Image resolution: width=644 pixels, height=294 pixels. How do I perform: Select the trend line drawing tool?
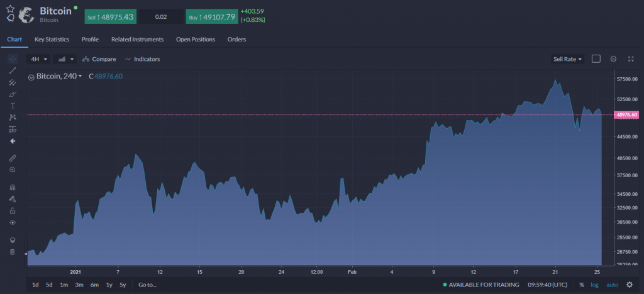[13, 70]
